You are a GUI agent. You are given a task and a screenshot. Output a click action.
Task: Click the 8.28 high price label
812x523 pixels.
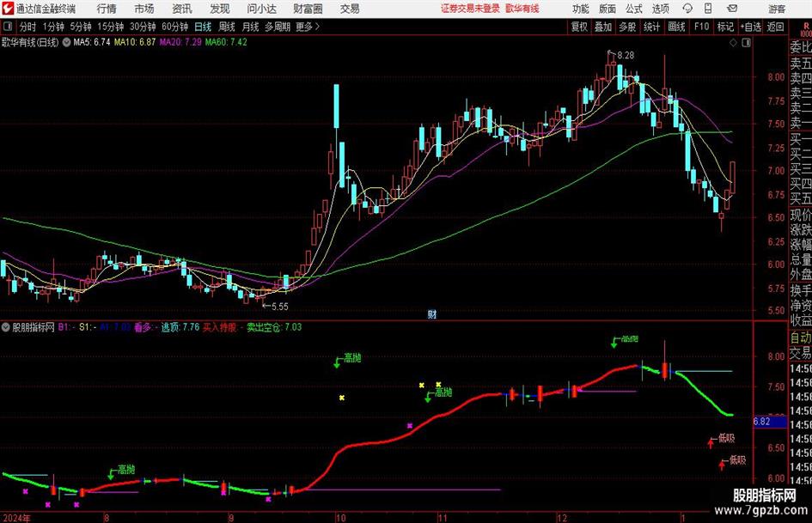[x=626, y=56]
